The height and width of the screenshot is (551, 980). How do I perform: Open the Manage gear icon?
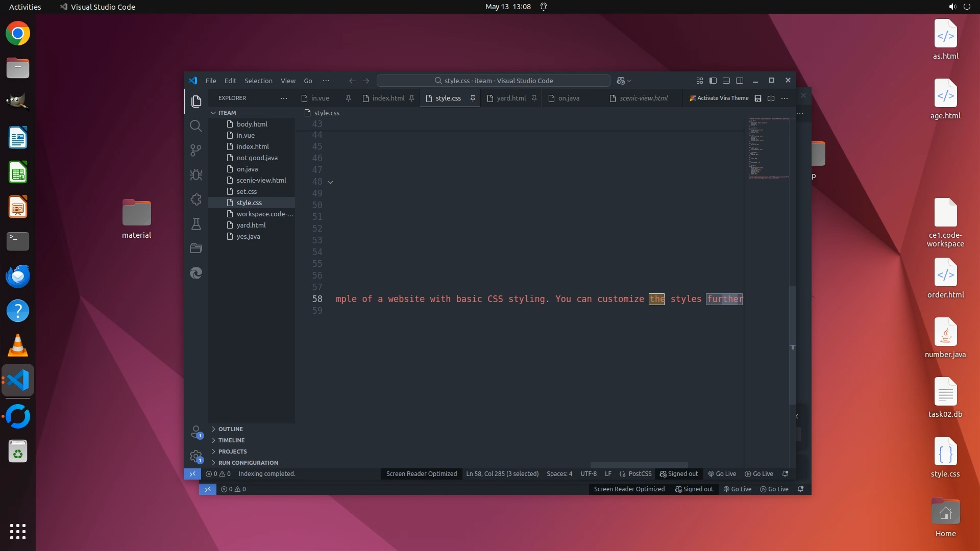(195, 456)
